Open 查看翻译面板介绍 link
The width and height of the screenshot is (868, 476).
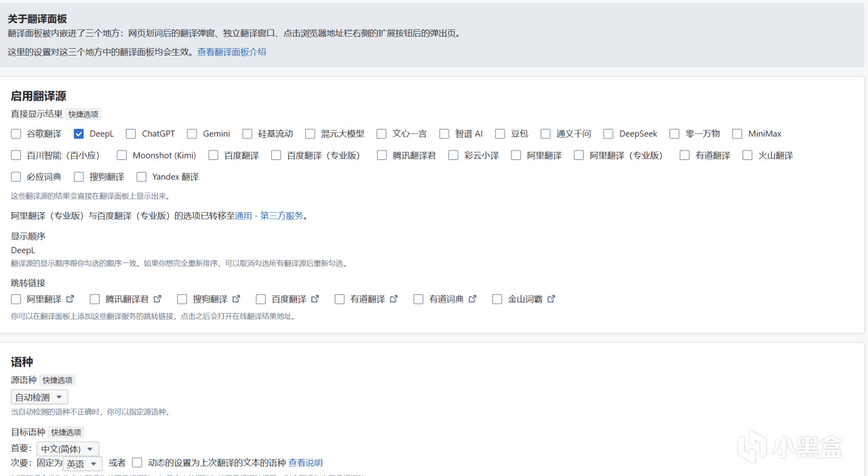coord(232,52)
